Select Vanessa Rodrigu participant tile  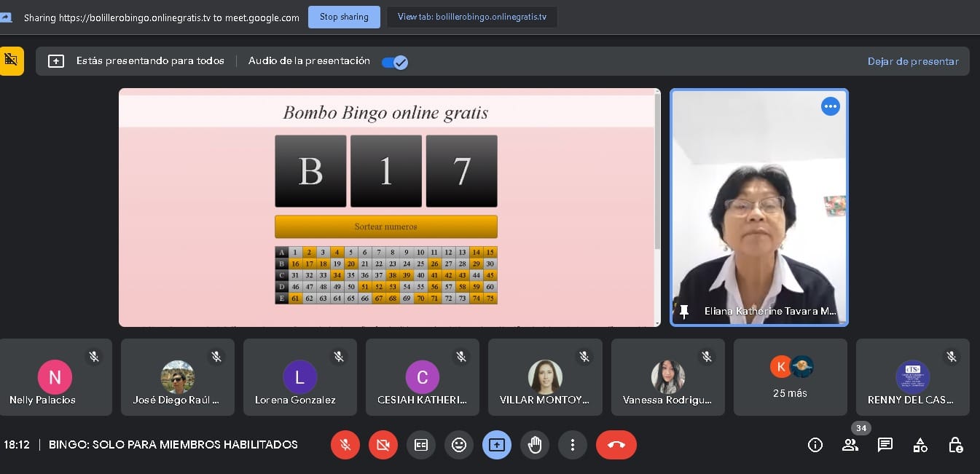pos(668,377)
